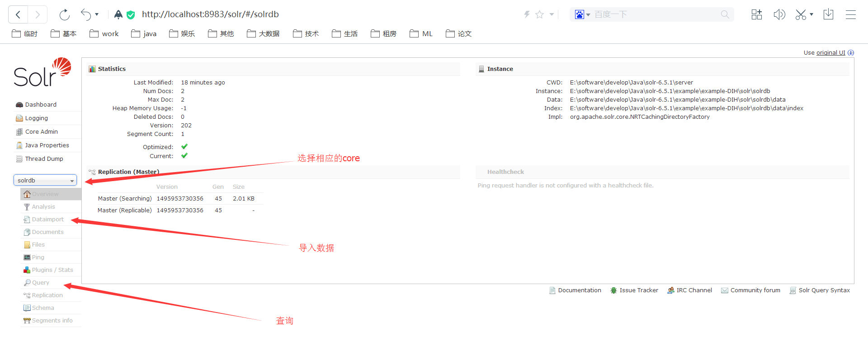The width and height of the screenshot is (868, 341).
Task: Click the sound speaker icon
Action: tap(779, 14)
